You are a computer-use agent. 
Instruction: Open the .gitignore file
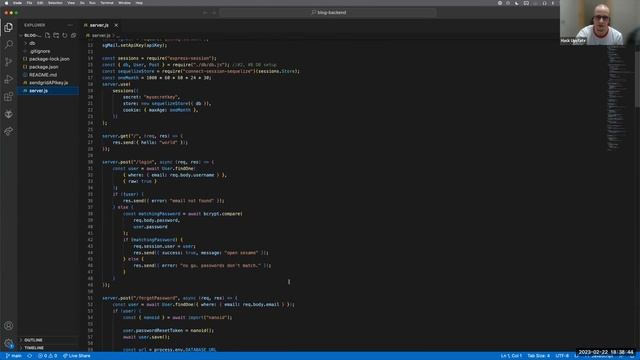(40, 51)
